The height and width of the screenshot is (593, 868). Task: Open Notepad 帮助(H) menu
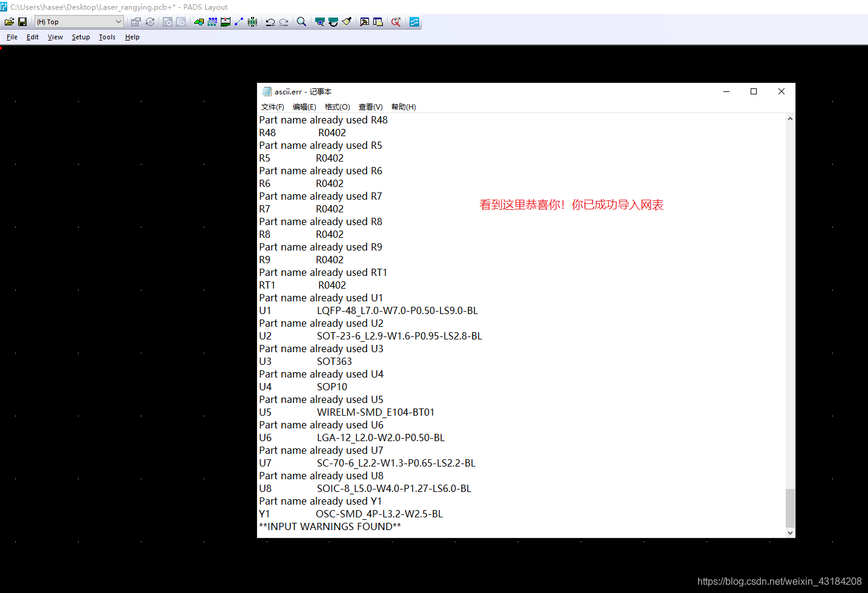pos(403,107)
